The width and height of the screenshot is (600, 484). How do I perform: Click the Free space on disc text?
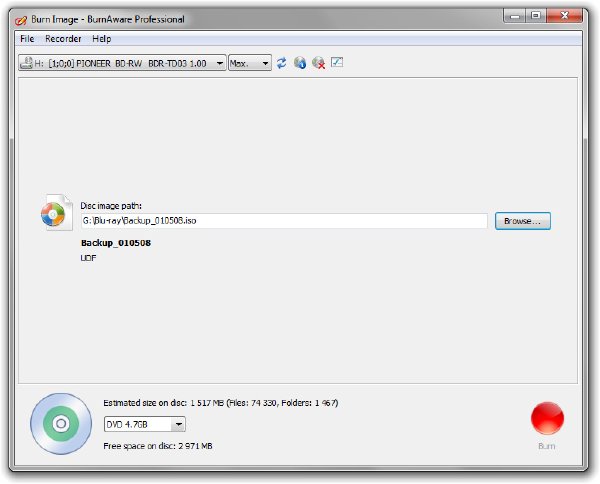tap(158, 446)
